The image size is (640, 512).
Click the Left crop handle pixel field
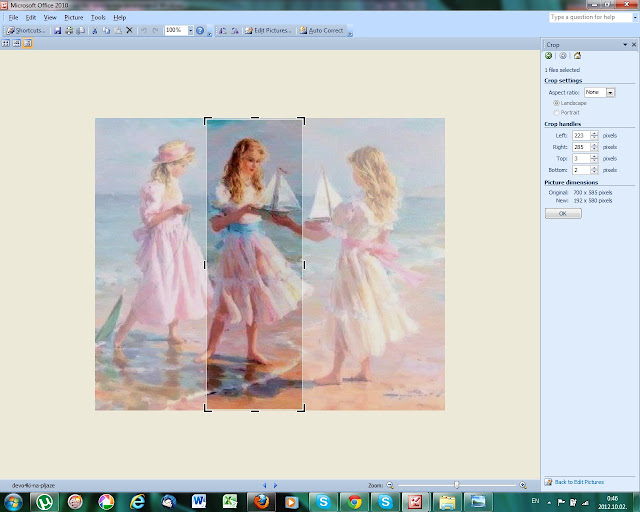pos(580,135)
